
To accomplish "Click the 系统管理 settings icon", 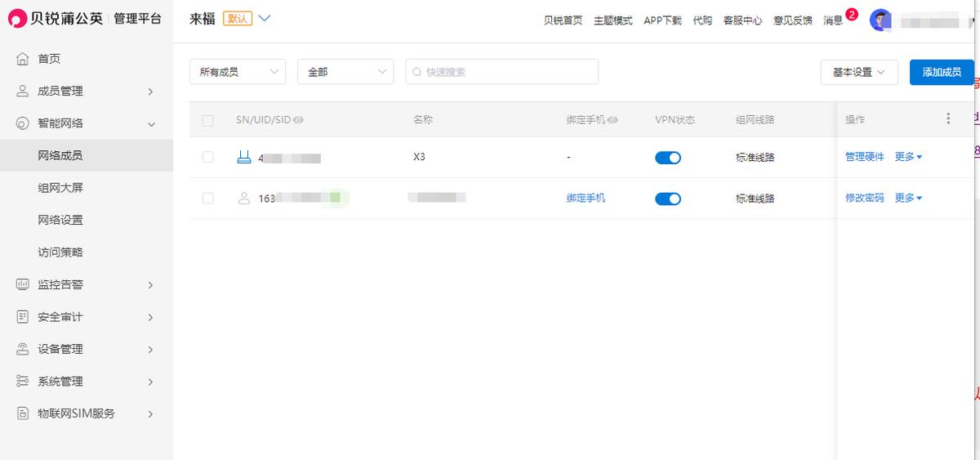I will (x=23, y=382).
